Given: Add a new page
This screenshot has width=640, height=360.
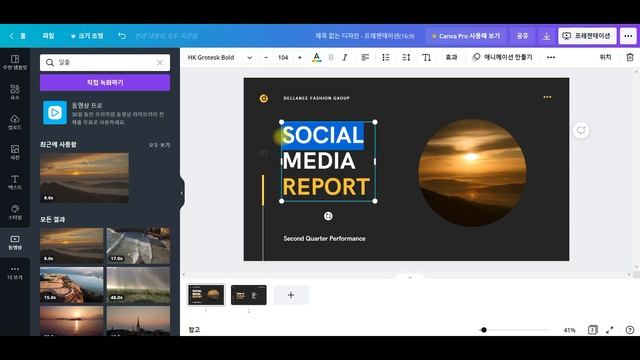Looking at the screenshot, I should click(291, 295).
